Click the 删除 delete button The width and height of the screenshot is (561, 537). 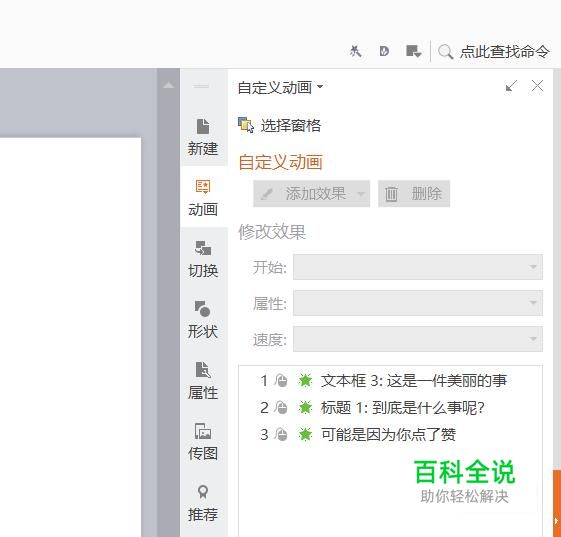[414, 194]
